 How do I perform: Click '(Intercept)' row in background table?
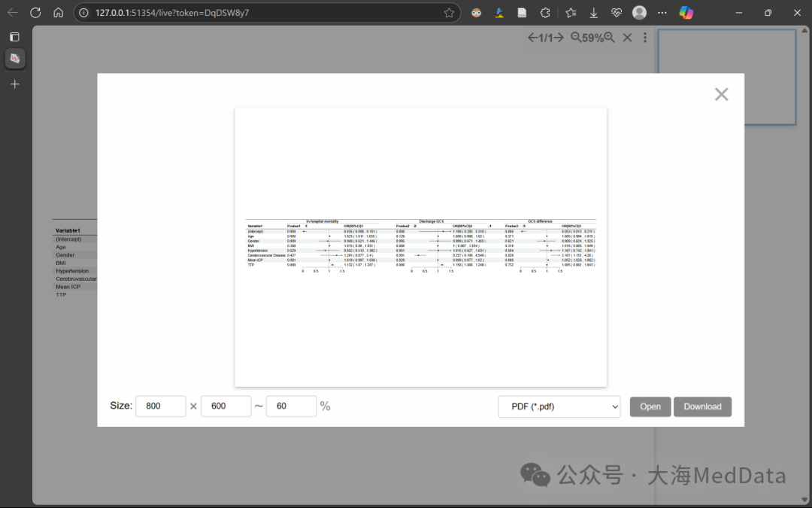pyautogui.click(x=68, y=239)
